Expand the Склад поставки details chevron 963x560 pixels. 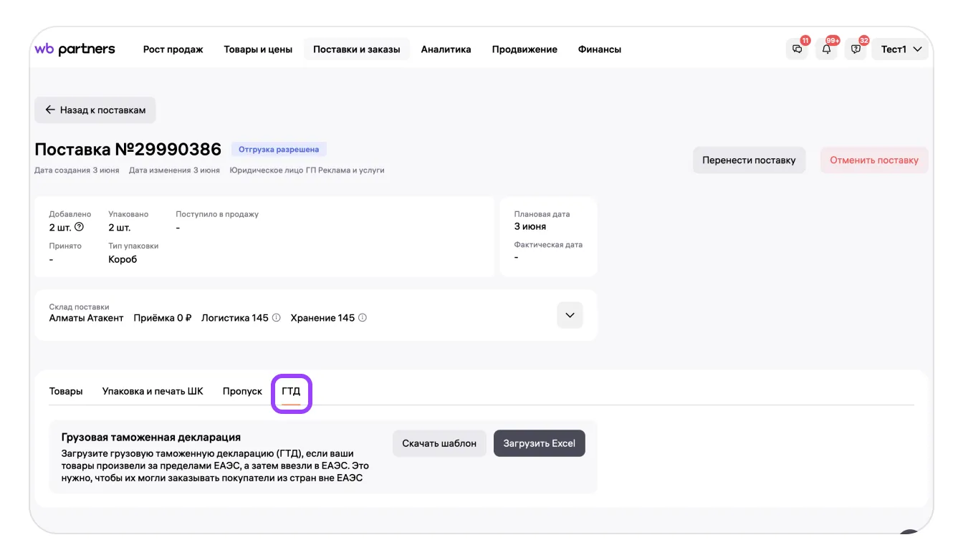point(570,315)
